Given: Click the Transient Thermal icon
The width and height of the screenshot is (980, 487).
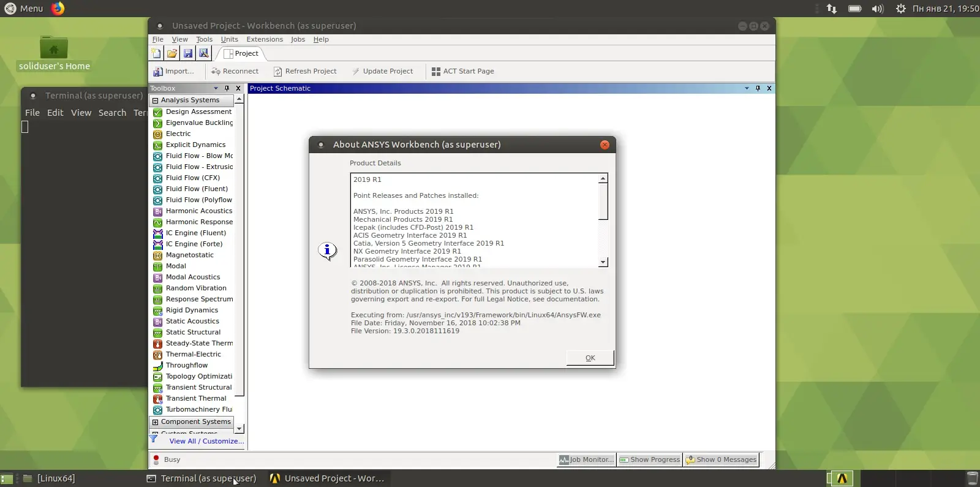Looking at the screenshot, I should coord(157,399).
